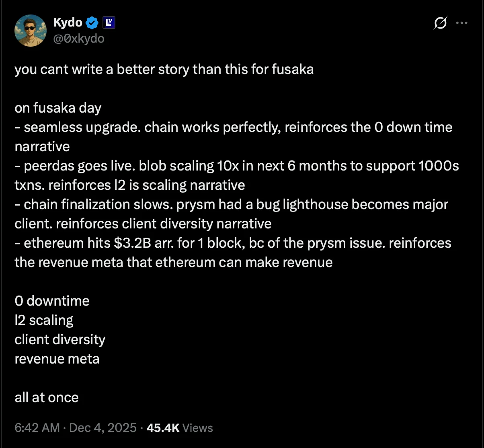Visit Kydo's profile by clicking the name
Screen dimensions: 484x448
[67, 23]
